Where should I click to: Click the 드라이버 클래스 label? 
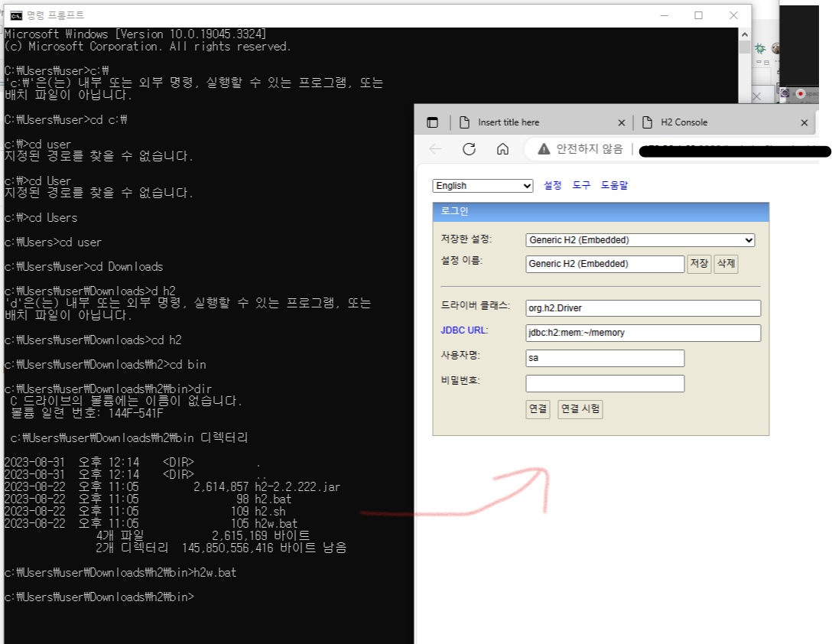tap(475, 305)
